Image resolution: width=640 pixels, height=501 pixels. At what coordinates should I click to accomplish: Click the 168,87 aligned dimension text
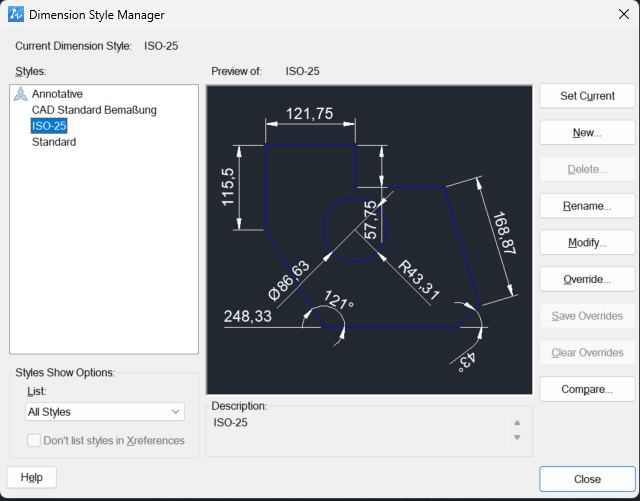pyautogui.click(x=504, y=233)
